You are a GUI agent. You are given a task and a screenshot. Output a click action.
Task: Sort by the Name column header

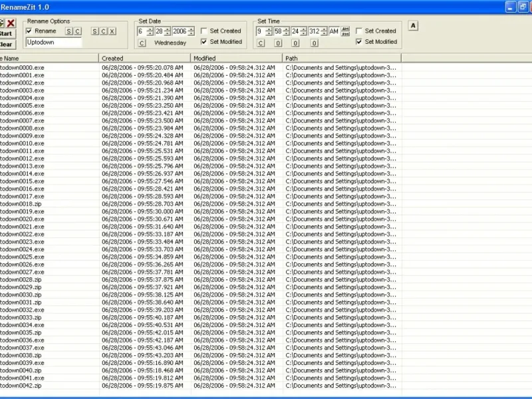coord(49,59)
